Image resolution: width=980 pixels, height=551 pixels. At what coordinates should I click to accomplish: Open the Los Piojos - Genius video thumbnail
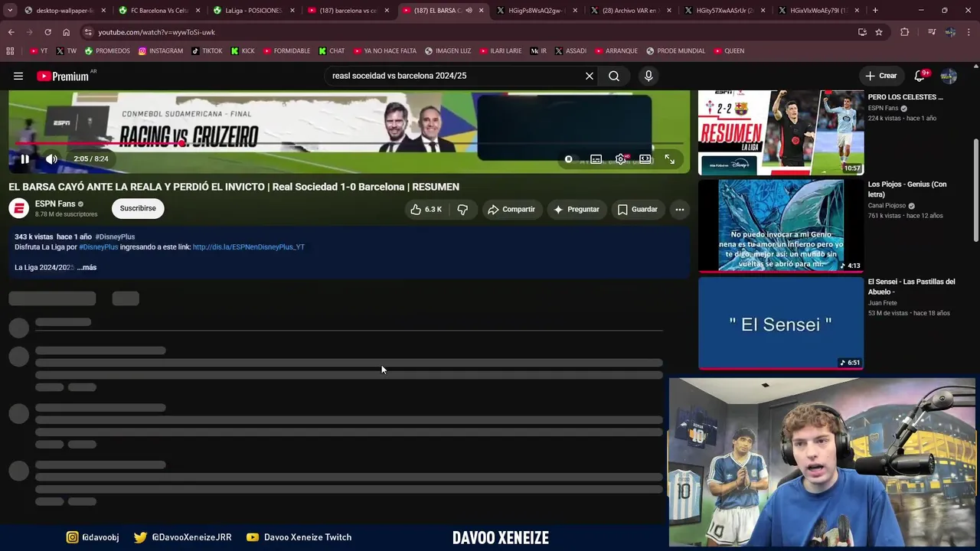pyautogui.click(x=781, y=226)
